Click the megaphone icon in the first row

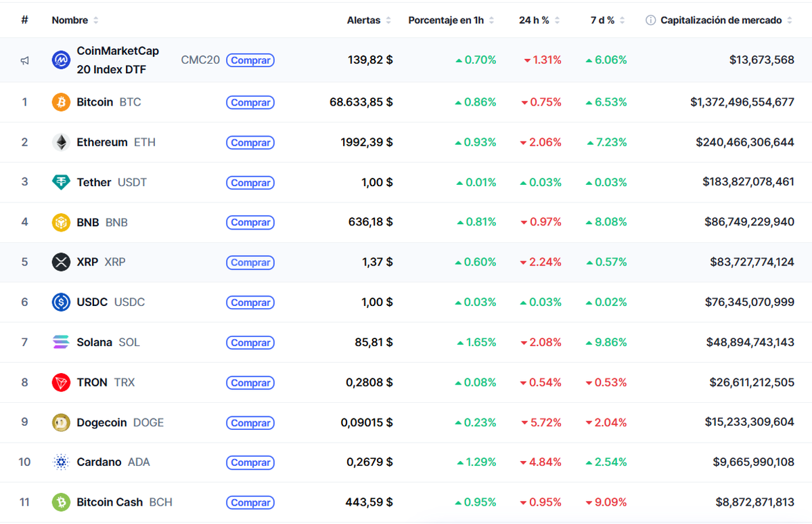[24, 60]
